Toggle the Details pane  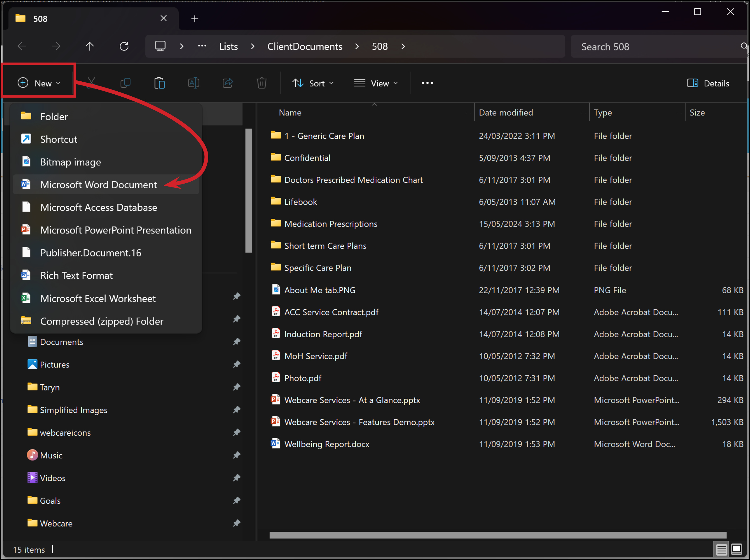tap(708, 83)
